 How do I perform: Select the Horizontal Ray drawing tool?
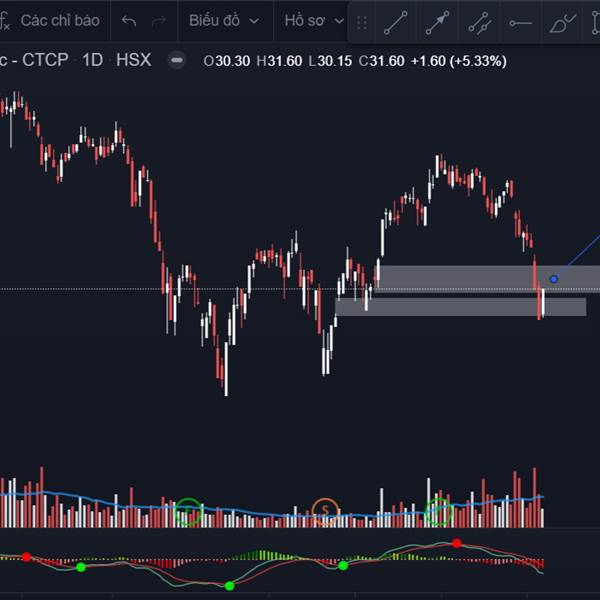pyautogui.click(x=520, y=23)
